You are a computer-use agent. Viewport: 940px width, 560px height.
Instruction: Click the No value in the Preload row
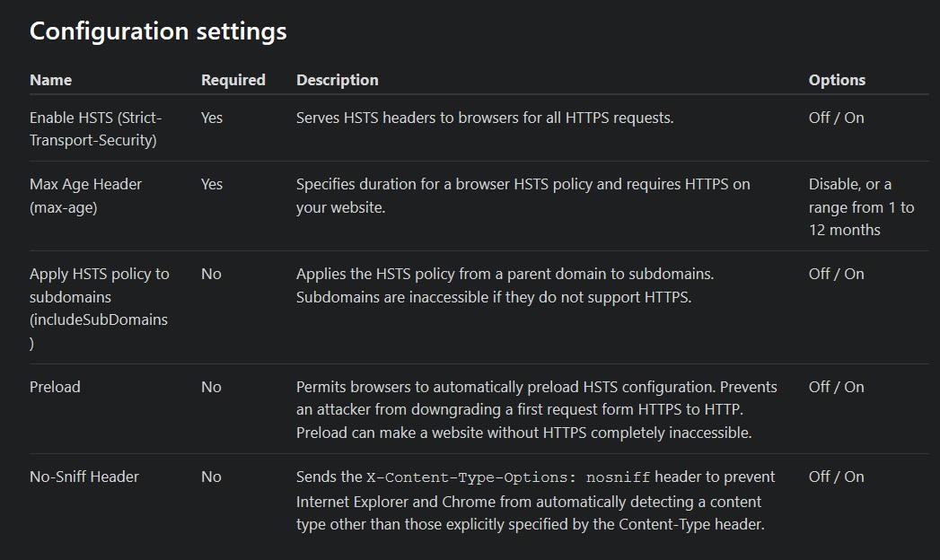(211, 387)
